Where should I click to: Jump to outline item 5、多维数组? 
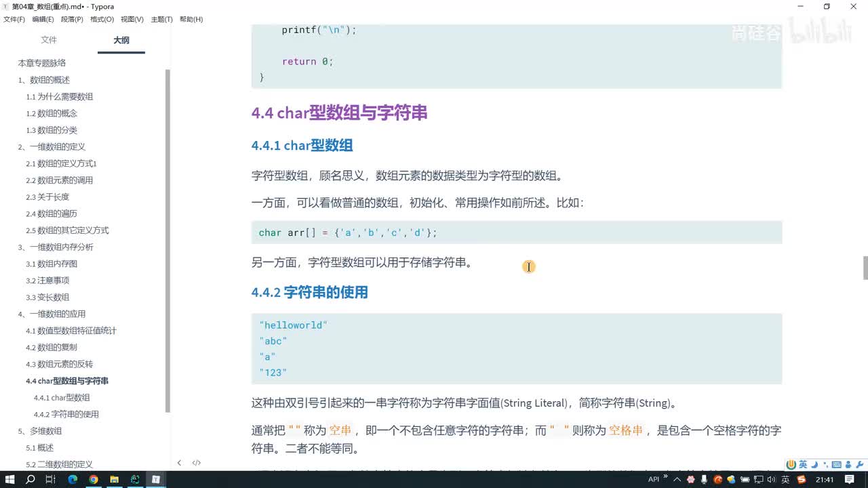(x=39, y=431)
